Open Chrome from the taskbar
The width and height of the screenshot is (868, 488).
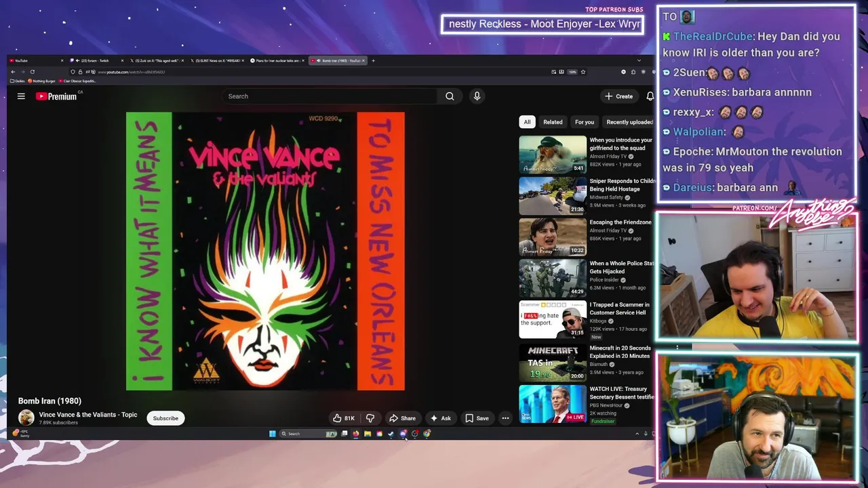pos(427,434)
